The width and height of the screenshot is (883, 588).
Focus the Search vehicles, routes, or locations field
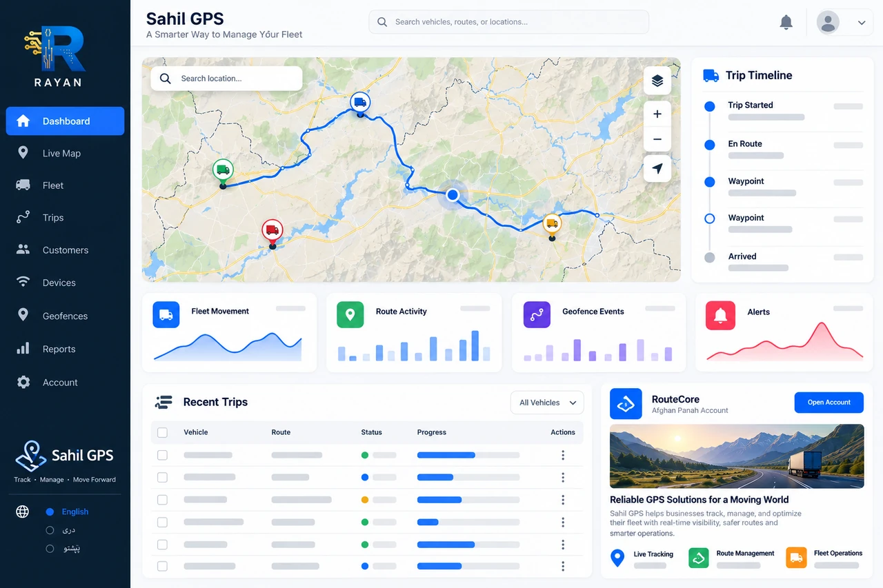coord(508,22)
